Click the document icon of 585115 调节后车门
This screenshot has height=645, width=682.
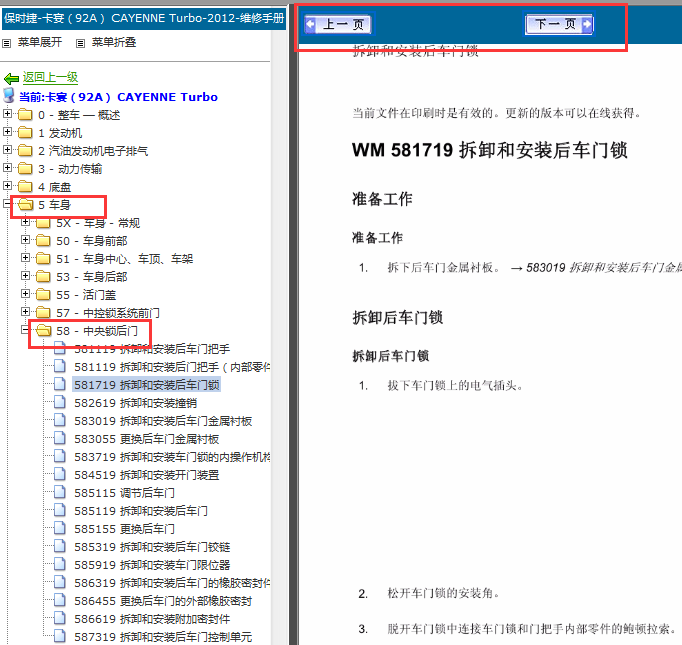click(x=60, y=492)
